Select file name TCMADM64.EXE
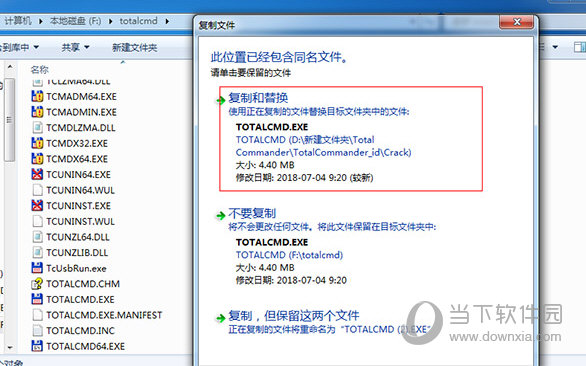 [x=81, y=96]
